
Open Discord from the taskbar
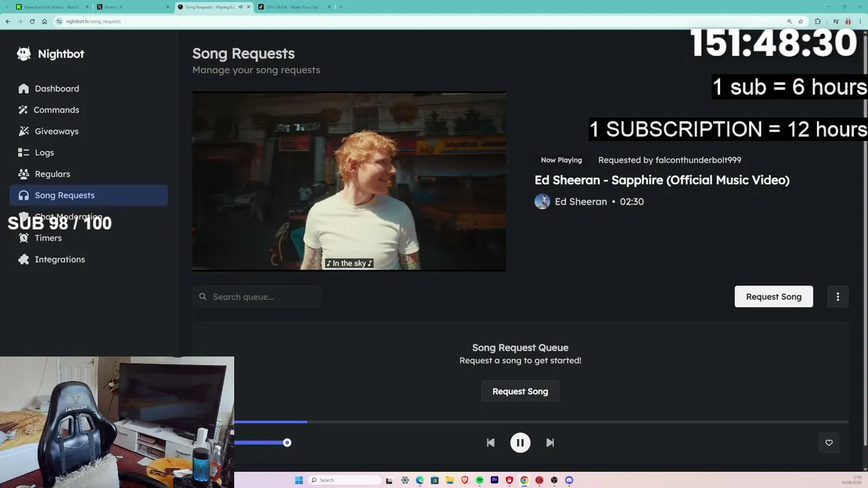click(569, 481)
